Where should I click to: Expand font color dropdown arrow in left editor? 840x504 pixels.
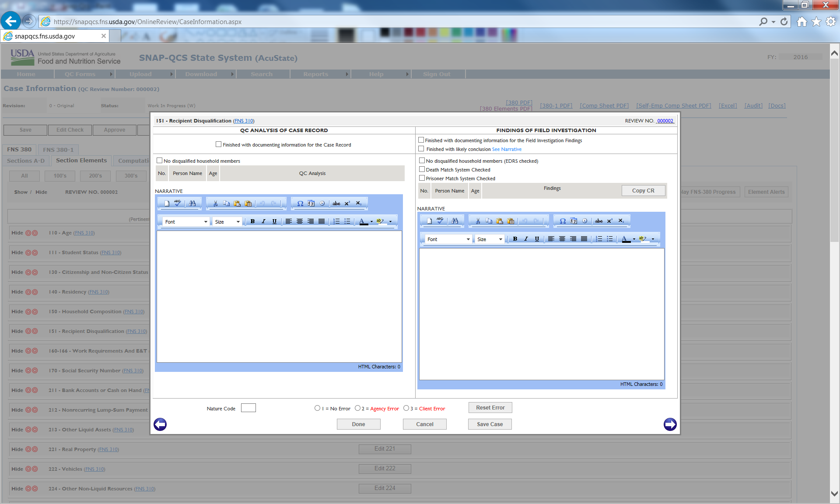tap(371, 222)
